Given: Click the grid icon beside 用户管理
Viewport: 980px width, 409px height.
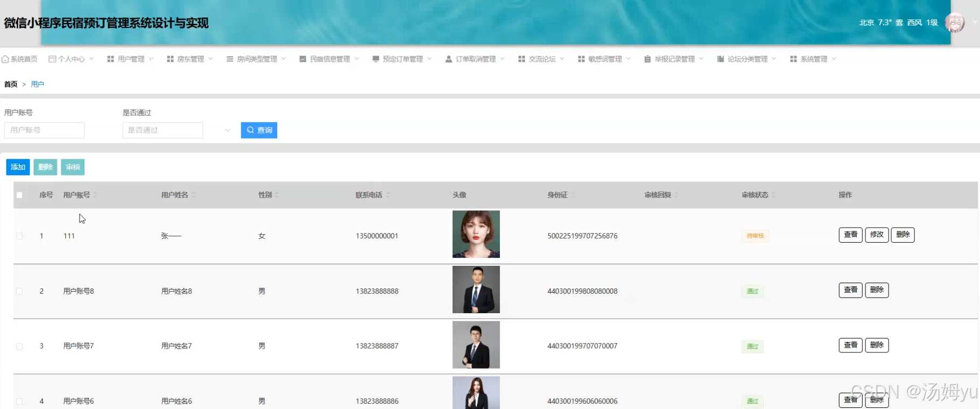Looking at the screenshot, I should click(111, 59).
